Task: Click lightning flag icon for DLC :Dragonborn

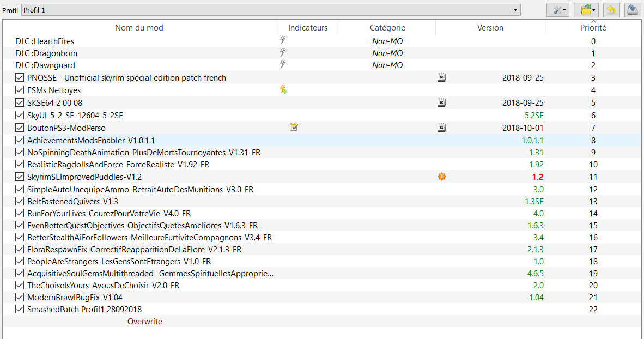Action: [x=283, y=52]
